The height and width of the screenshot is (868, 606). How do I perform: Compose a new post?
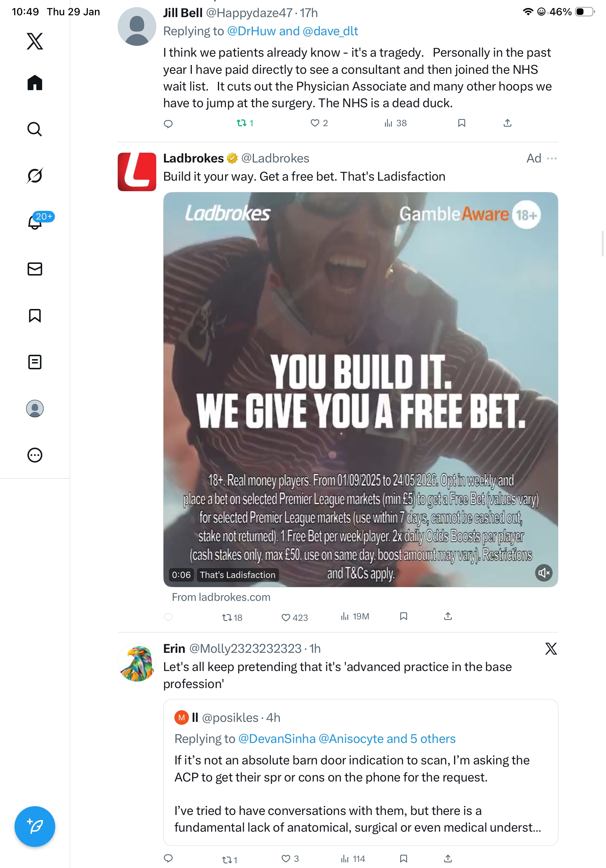tap(35, 826)
